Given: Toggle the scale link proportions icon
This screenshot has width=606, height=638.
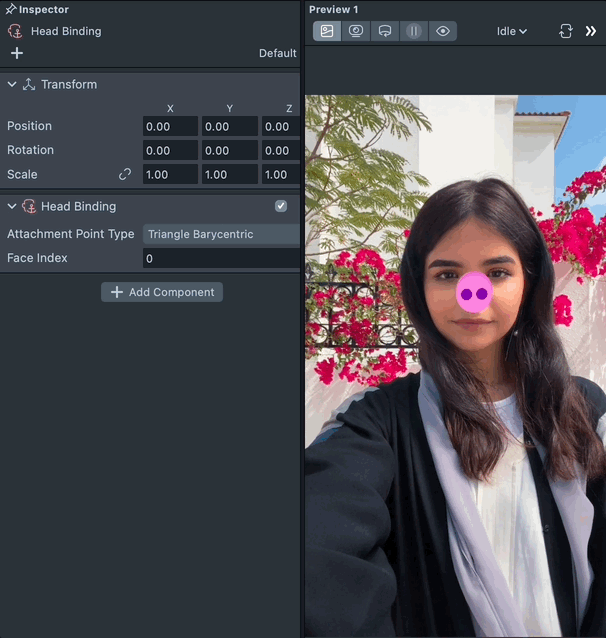Looking at the screenshot, I should pyautogui.click(x=125, y=174).
